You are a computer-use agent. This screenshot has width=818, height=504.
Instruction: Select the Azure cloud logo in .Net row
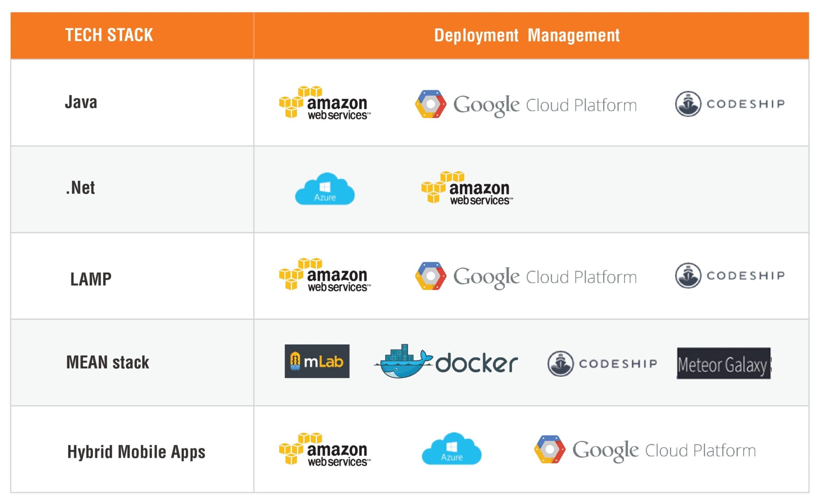click(x=325, y=189)
